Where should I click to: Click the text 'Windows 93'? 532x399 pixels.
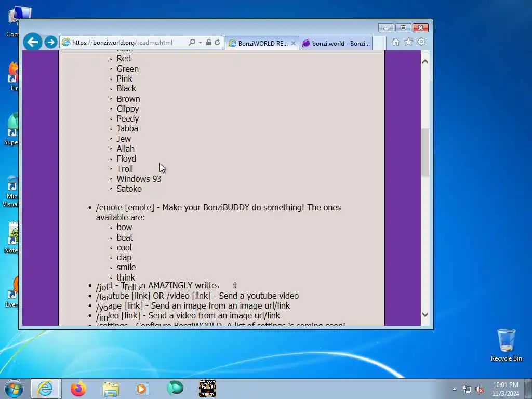[x=139, y=179]
